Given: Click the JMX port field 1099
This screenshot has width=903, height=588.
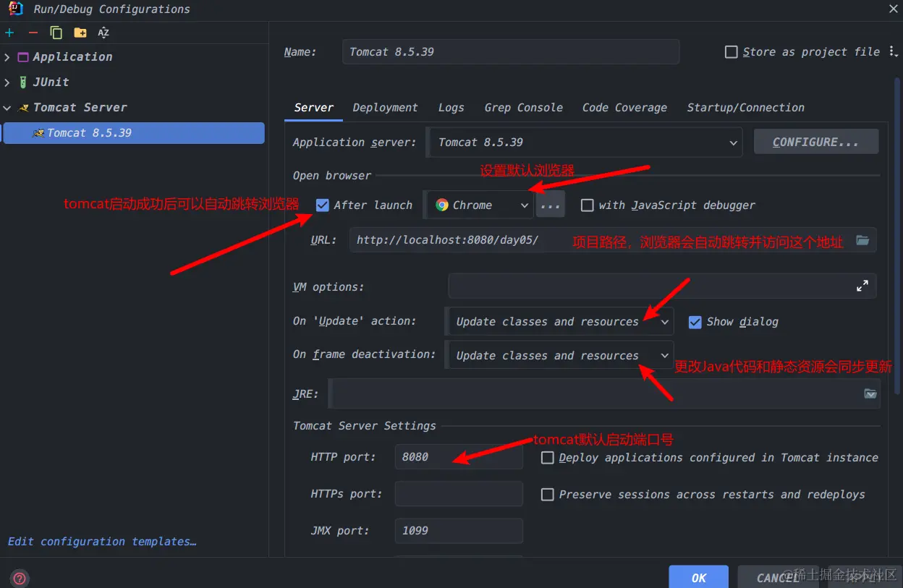Looking at the screenshot, I should tap(459, 531).
